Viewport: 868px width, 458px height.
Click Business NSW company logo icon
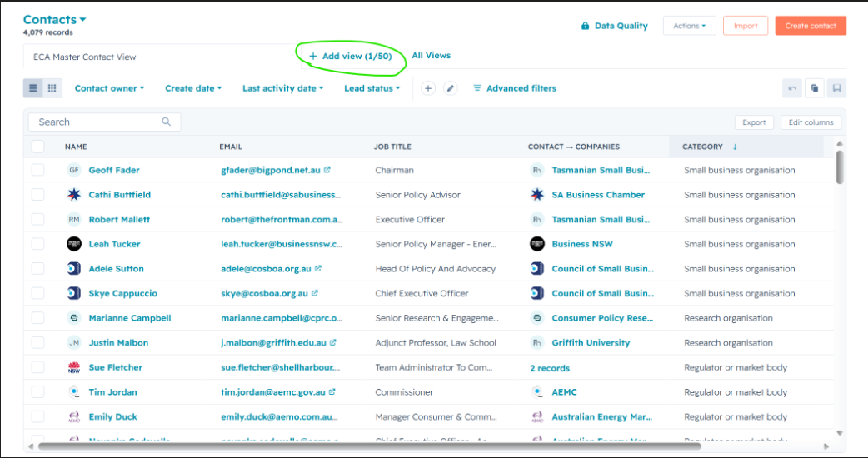537,244
